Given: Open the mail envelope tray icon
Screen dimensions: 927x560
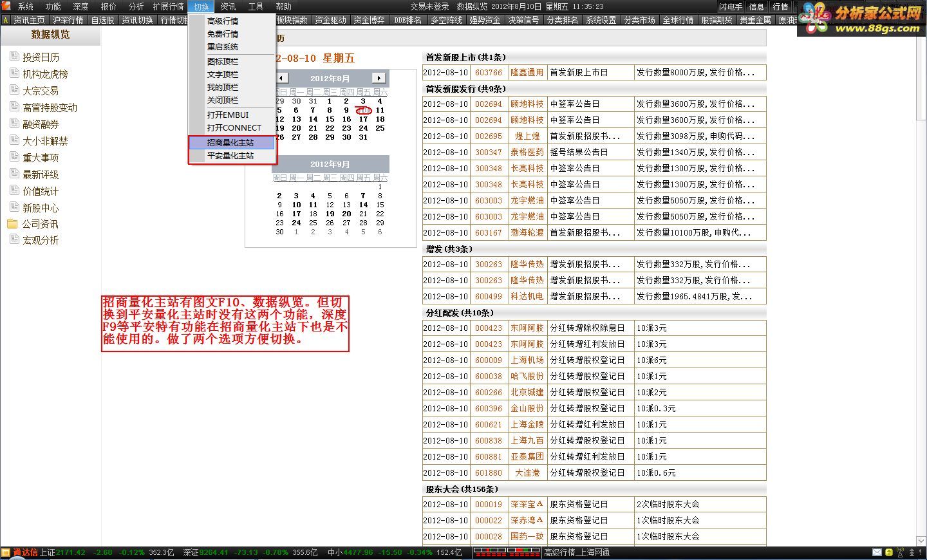Looking at the screenshot, I should tap(877, 552).
